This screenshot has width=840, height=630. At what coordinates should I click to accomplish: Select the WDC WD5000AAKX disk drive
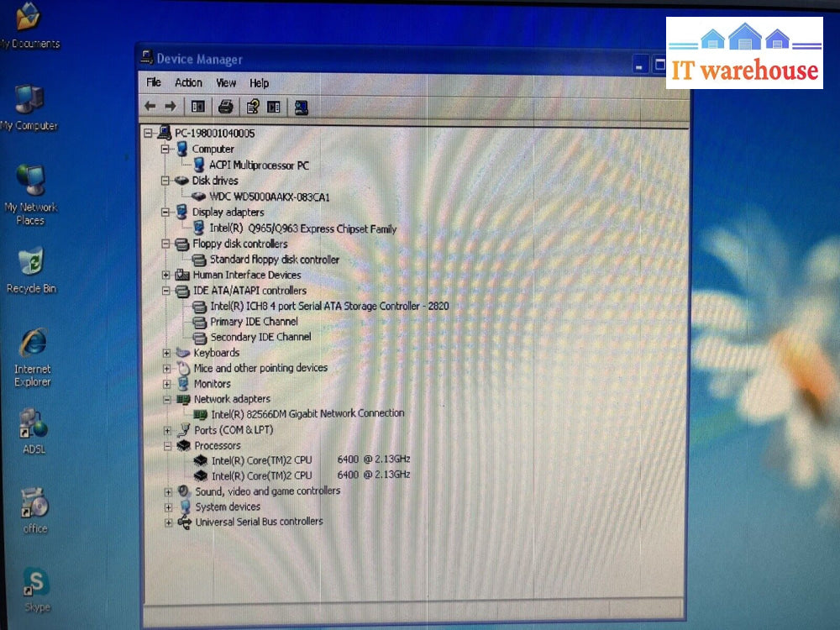[x=269, y=197]
